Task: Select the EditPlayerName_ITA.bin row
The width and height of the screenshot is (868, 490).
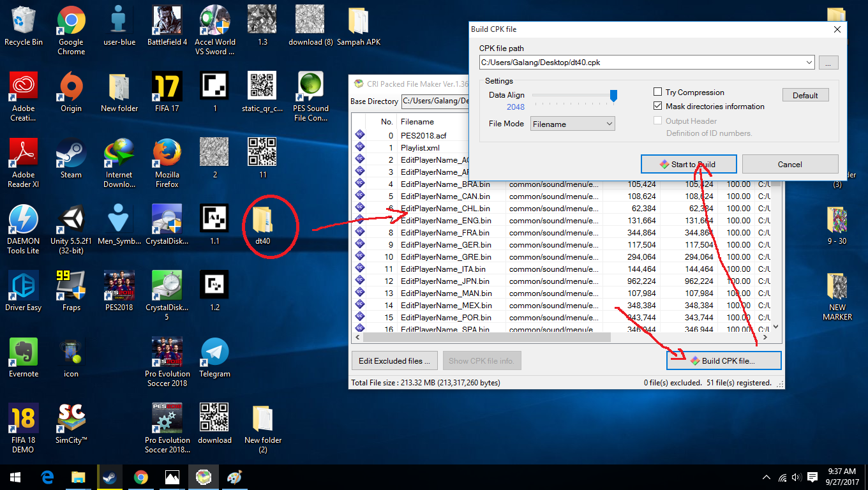Action: 562,269
